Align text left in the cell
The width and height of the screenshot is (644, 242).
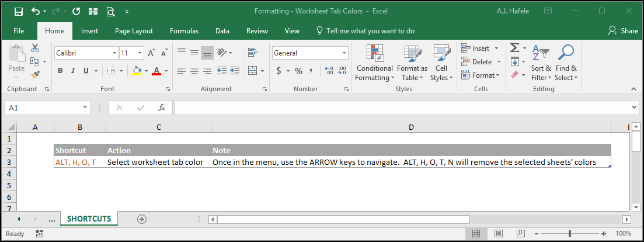pos(181,71)
